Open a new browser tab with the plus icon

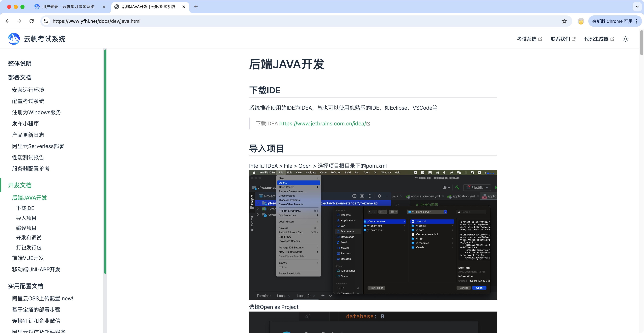[196, 7]
